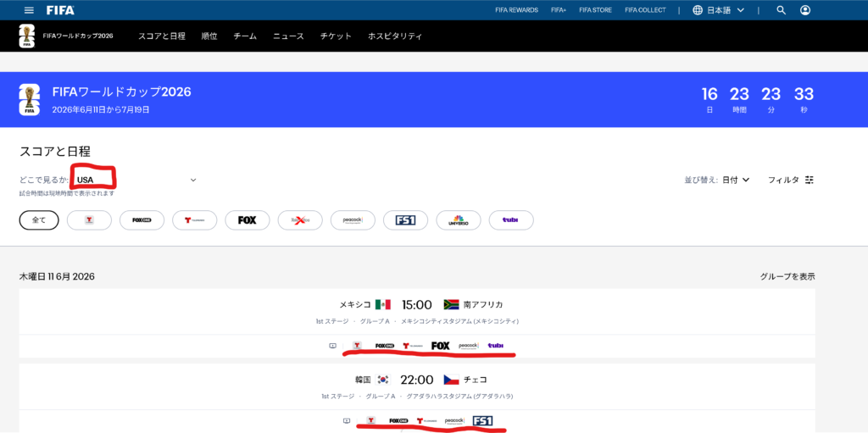The height and width of the screenshot is (433, 868).
Task: Click South Africa flag in the 15:00 match
Action: click(451, 304)
